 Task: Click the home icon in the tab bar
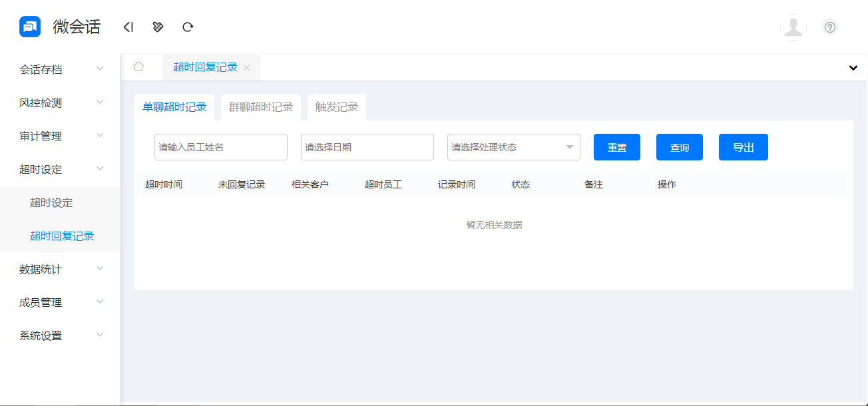[139, 67]
